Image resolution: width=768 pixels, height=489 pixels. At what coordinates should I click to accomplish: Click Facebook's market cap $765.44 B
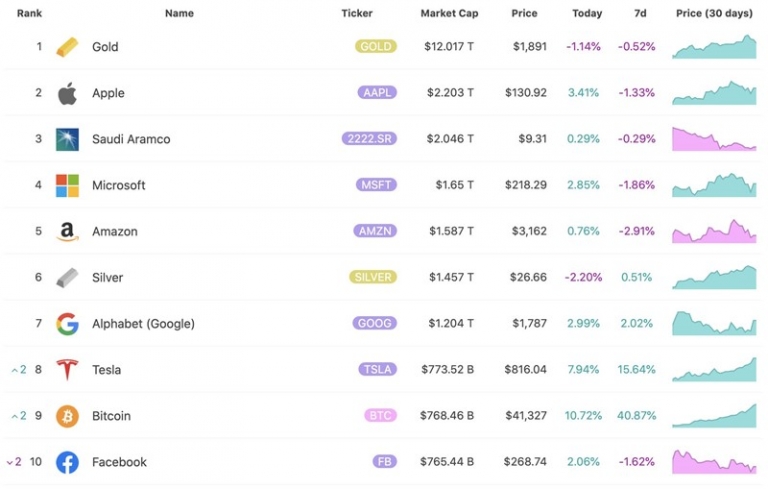[447, 462]
